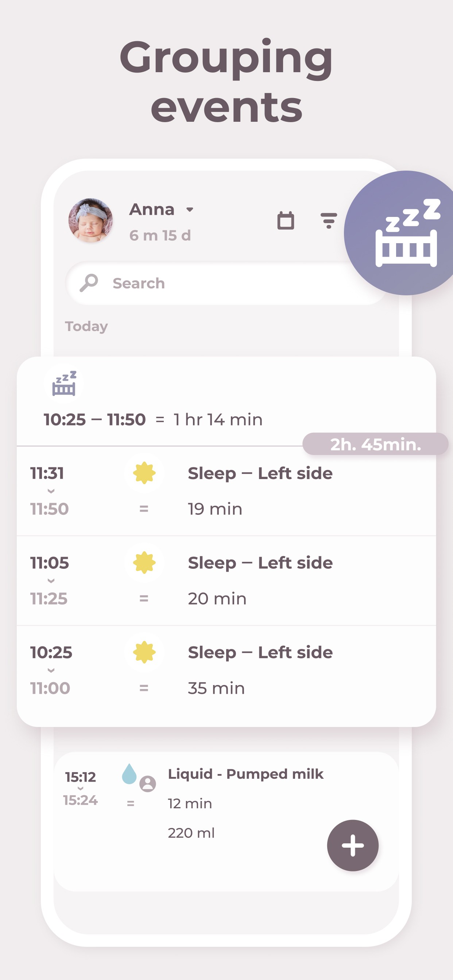Click into the Search field
Image resolution: width=453 pixels, height=980 pixels.
[228, 283]
